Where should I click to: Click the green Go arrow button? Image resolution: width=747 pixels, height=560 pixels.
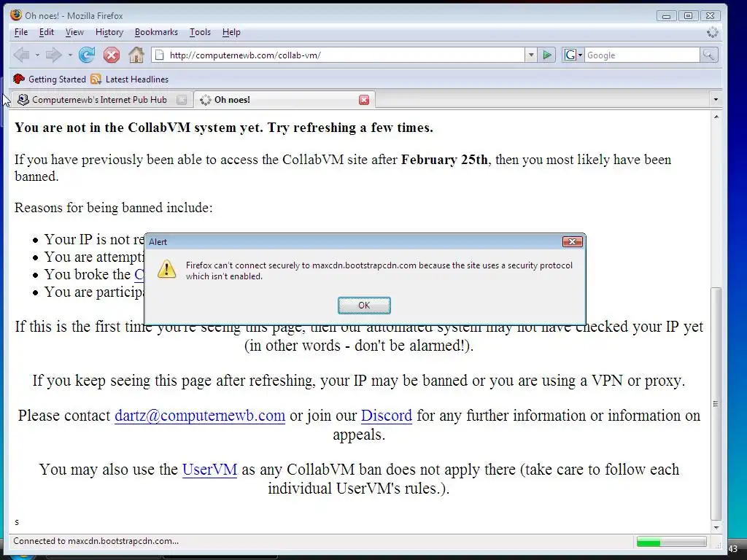click(547, 55)
